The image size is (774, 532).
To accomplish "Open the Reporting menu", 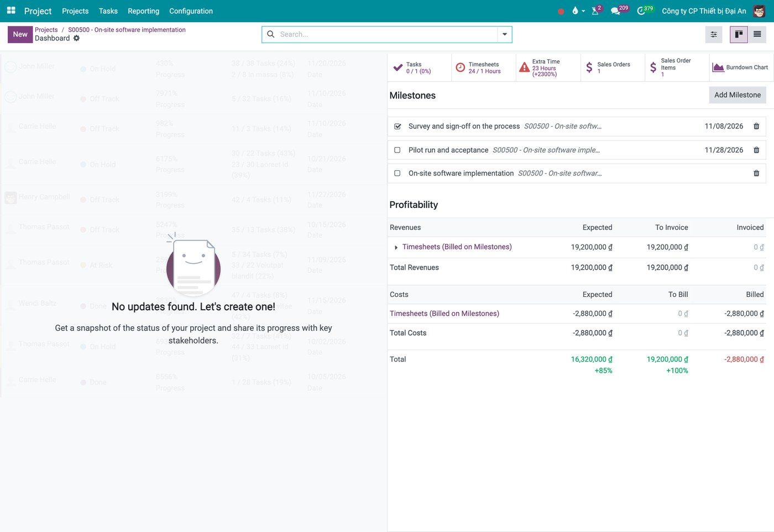I will point(143,11).
